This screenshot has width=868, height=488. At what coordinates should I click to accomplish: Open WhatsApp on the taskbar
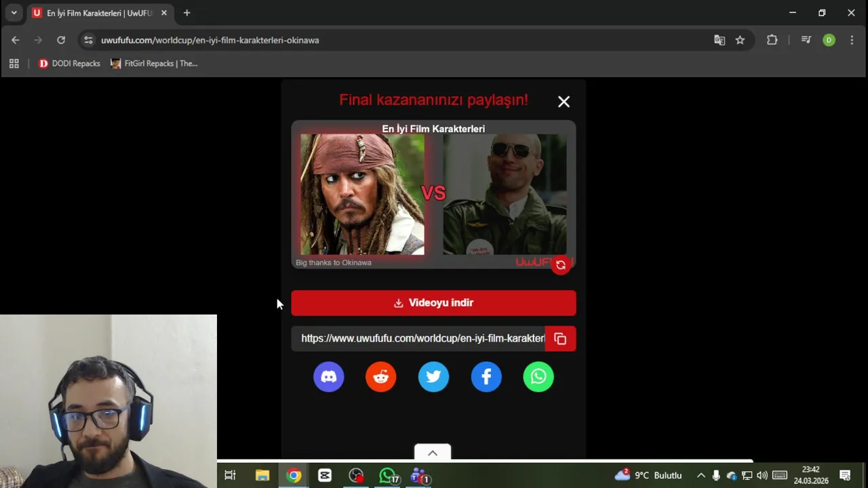pyautogui.click(x=387, y=475)
